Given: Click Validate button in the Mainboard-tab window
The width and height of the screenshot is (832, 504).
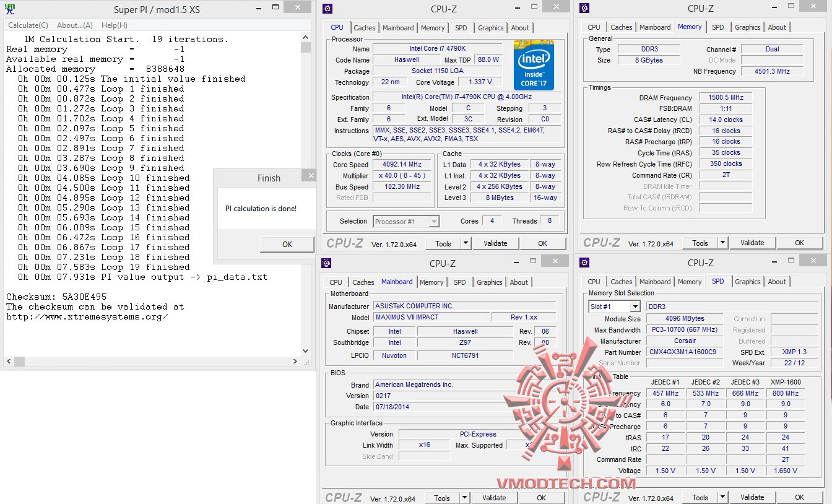Looking at the screenshot, I should (x=494, y=498).
